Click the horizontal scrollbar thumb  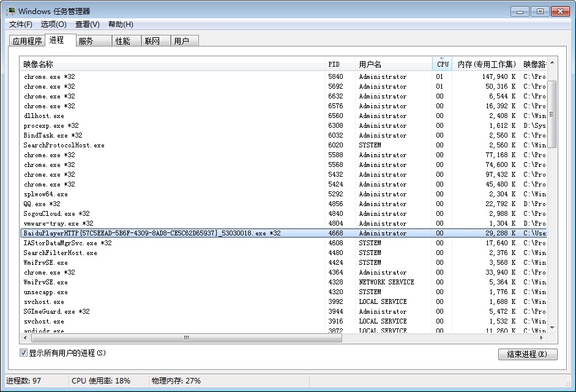186,338
